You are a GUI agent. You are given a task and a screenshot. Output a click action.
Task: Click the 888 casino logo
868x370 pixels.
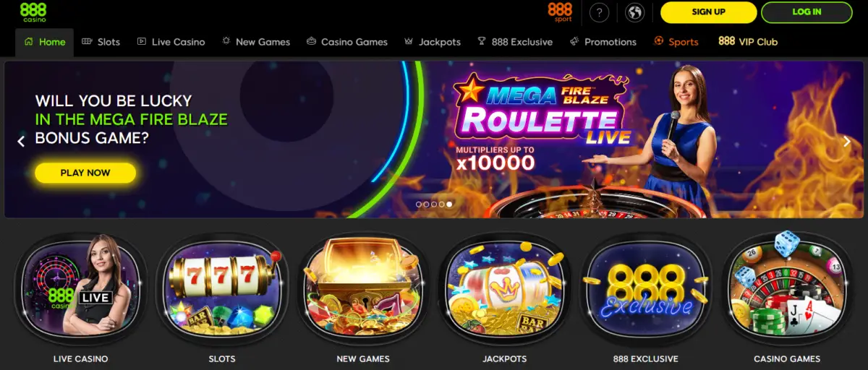pyautogui.click(x=33, y=12)
